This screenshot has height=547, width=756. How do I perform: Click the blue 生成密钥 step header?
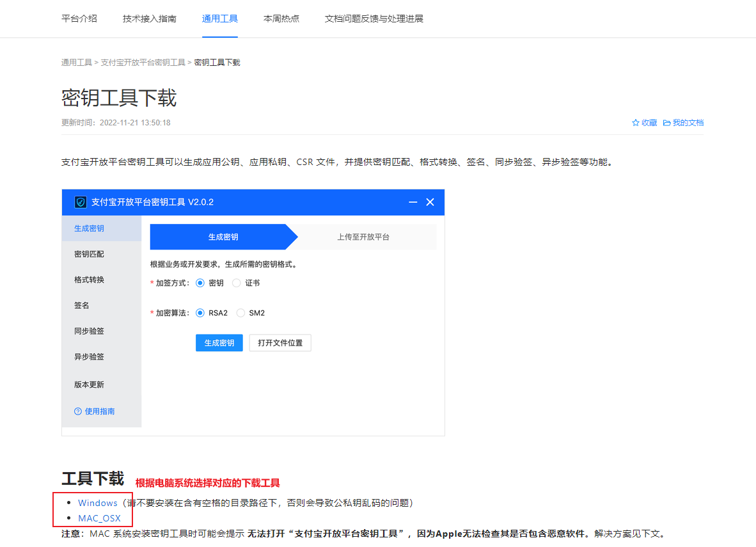[x=223, y=237]
